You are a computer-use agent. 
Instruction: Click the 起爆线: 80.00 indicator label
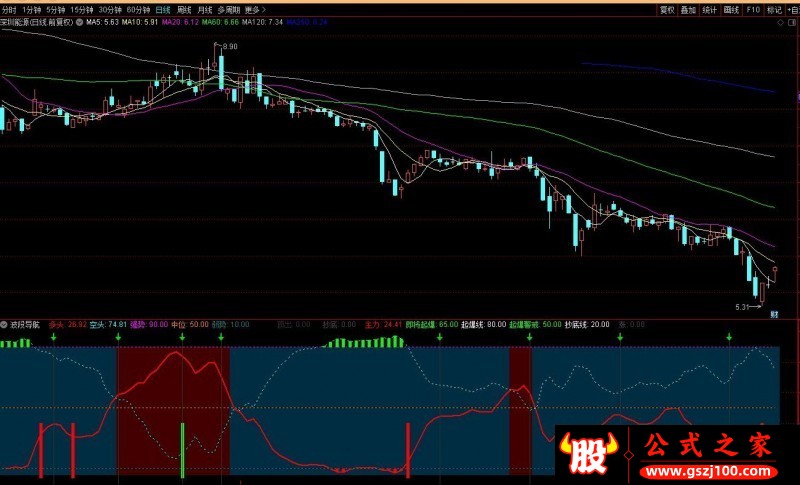pos(483,324)
